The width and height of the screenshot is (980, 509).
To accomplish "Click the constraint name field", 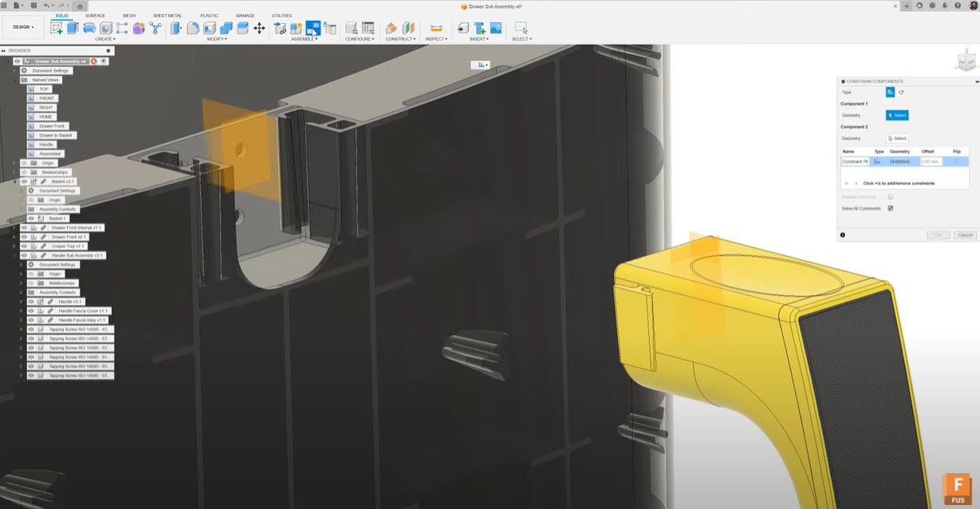I will point(856,161).
